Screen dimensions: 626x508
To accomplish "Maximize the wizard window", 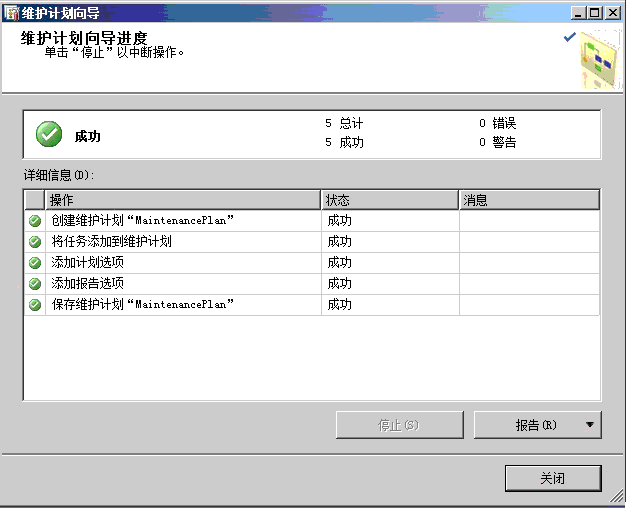I will click(596, 12).
